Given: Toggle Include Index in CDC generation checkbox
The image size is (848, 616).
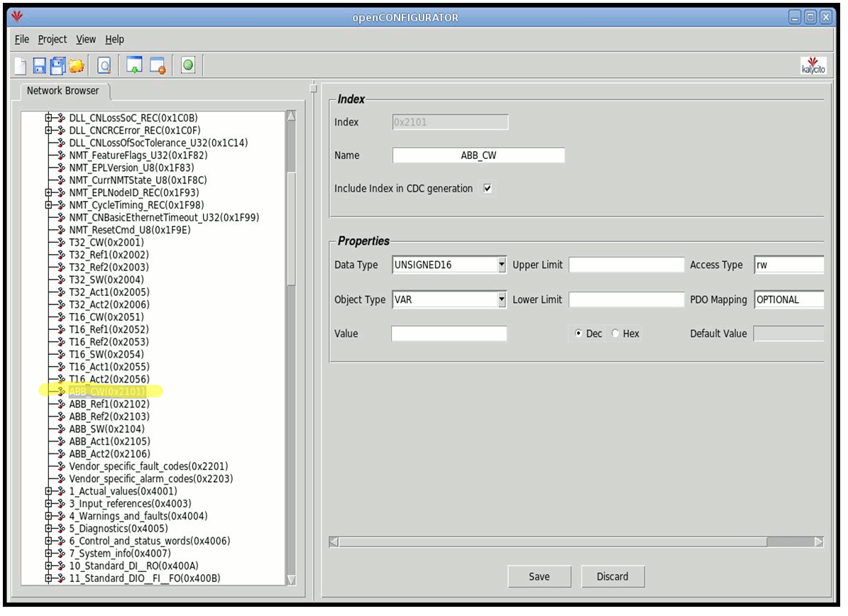Looking at the screenshot, I should [x=488, y=188].
